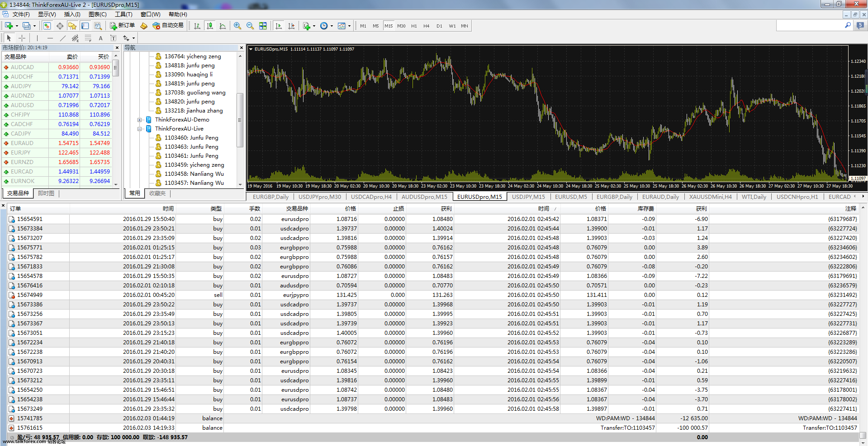Open the profiles dropdown arrow
868x446 pixels.
[x=34, y=26]
